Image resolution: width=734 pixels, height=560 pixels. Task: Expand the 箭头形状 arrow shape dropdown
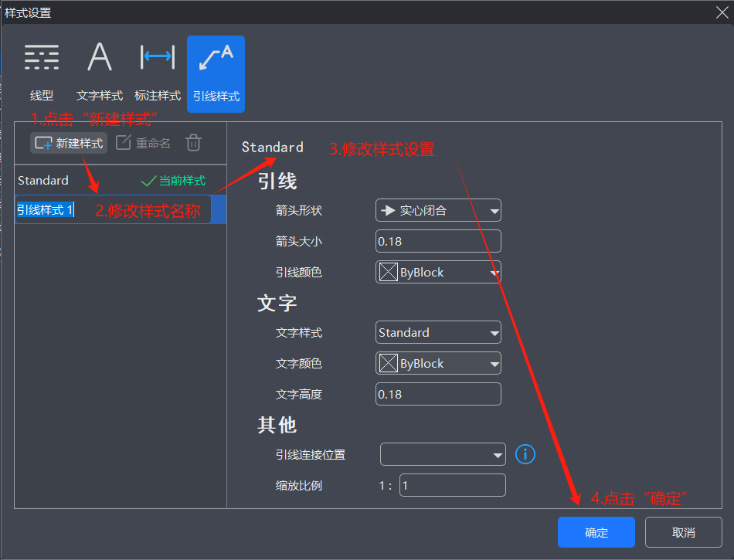(x=438, y=210)
